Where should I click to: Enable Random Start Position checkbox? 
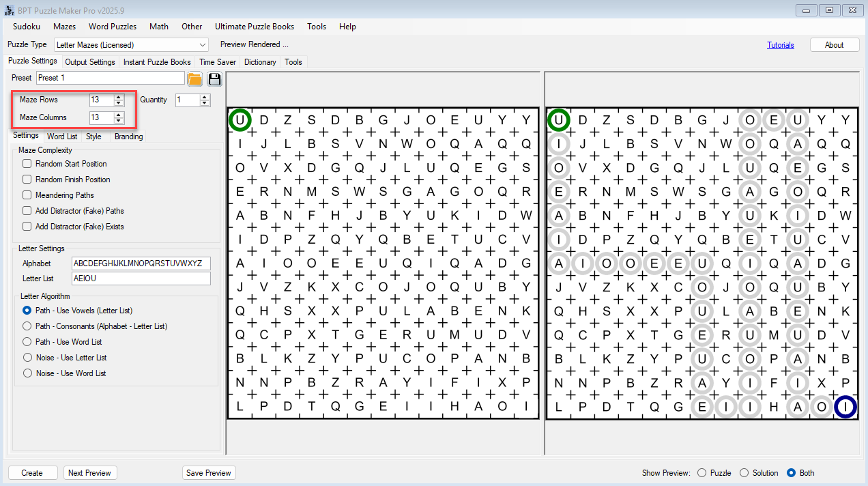tap(27, 164)
